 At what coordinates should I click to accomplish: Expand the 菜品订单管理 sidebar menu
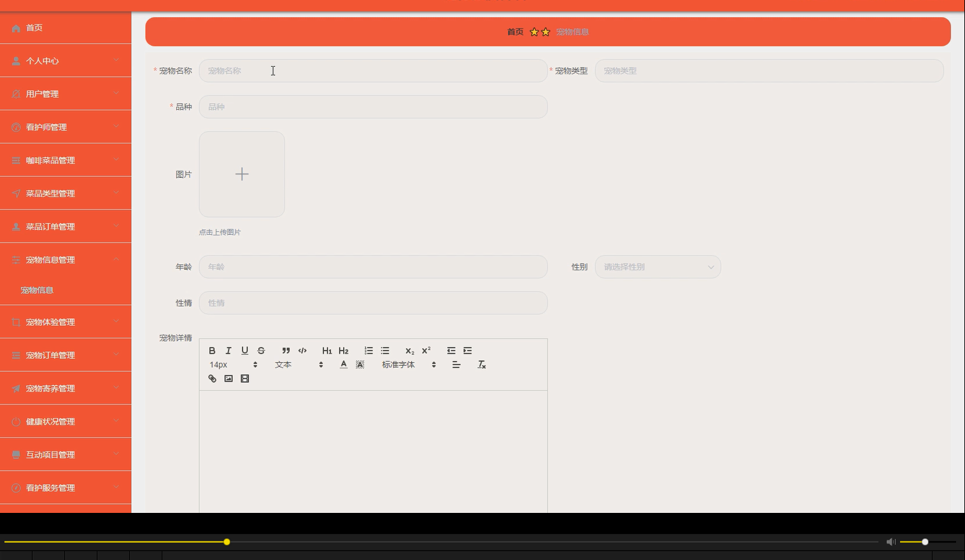[66, 227]
